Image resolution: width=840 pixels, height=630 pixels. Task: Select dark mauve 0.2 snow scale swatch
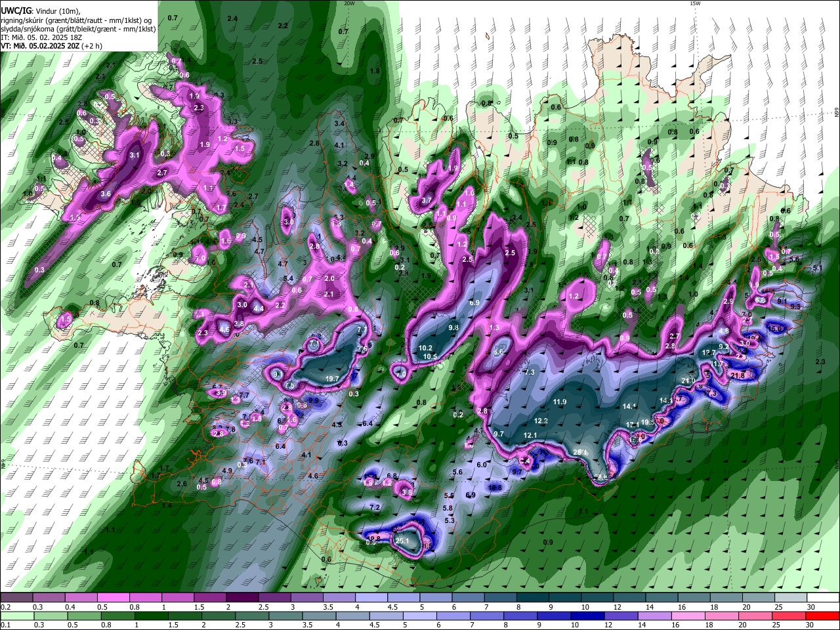16,598
